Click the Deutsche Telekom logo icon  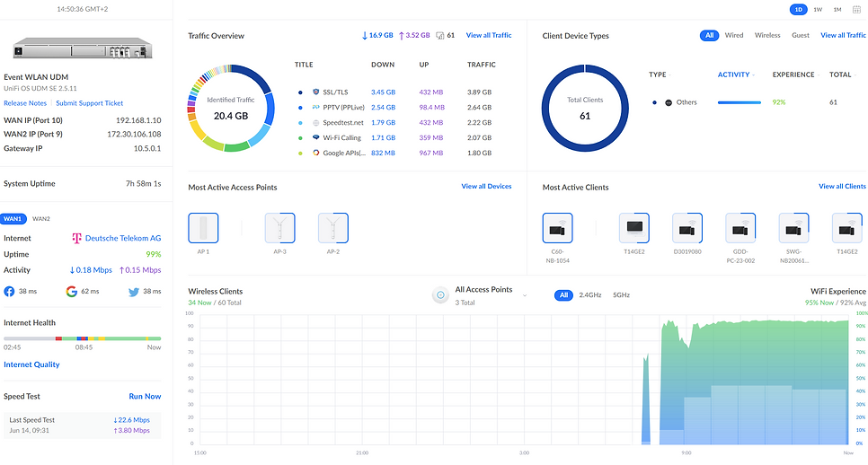tap(76, 238)
